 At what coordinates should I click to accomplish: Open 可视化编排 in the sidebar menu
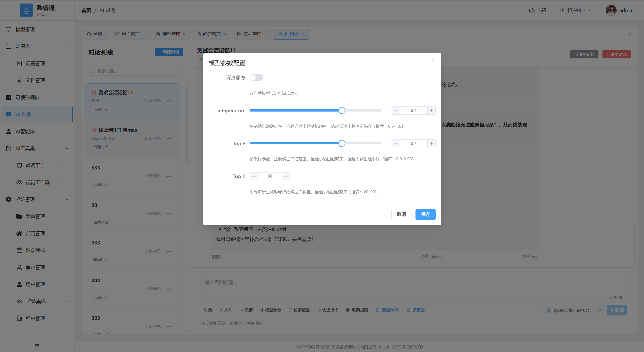tap(27, 97)
